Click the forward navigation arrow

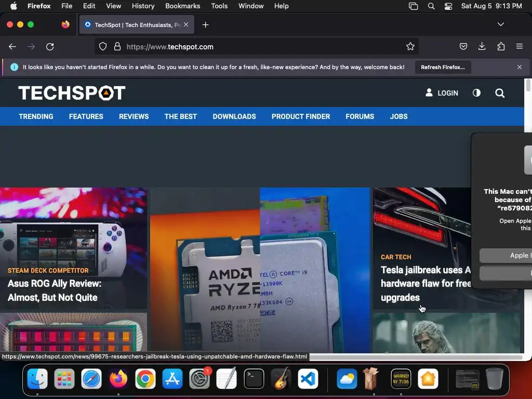pyautogui.click(x=31, y=46)
